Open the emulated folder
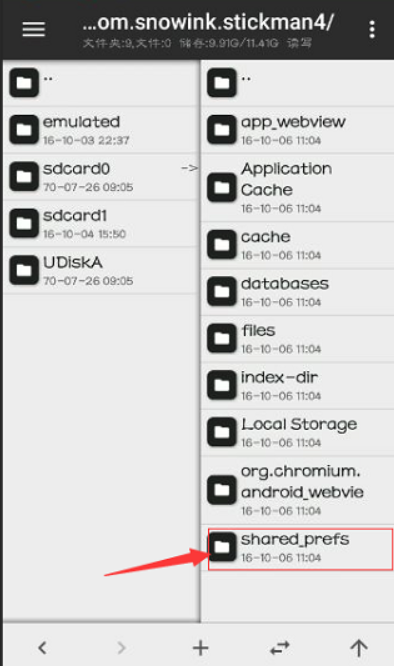The height and width of the screenshot is (666, 394). 101,130
